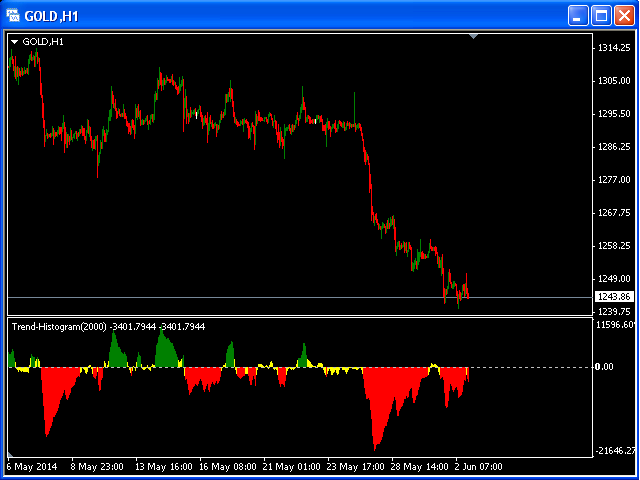640x480 pixels.
Task: Click the Trend-Histogram(2000) indicator label
Action: pos(60,327)
